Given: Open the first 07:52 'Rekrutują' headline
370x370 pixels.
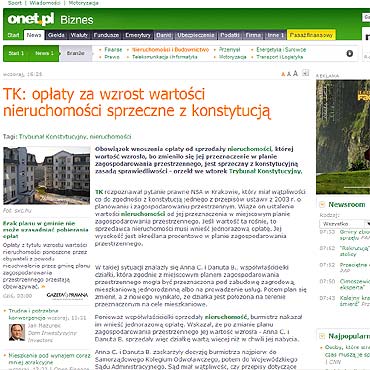Looking at the screenshot, I should tap(355, 251).
